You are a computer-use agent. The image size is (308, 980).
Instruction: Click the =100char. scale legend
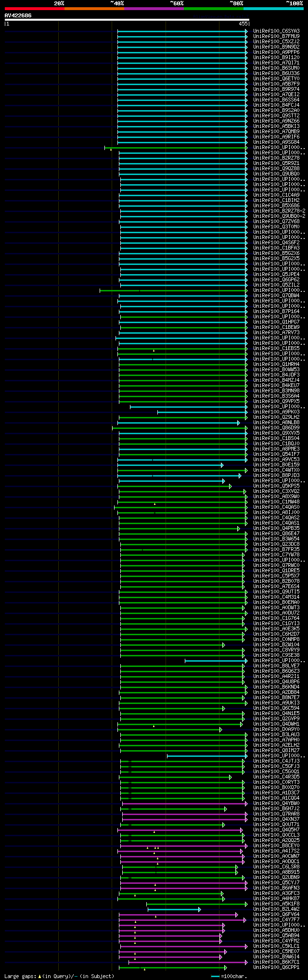coord(230,976)
